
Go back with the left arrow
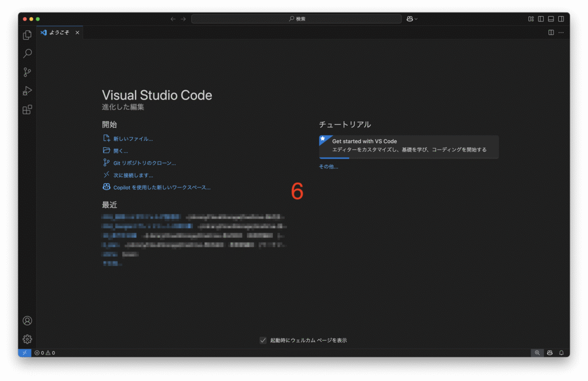(x=173, y=19)
